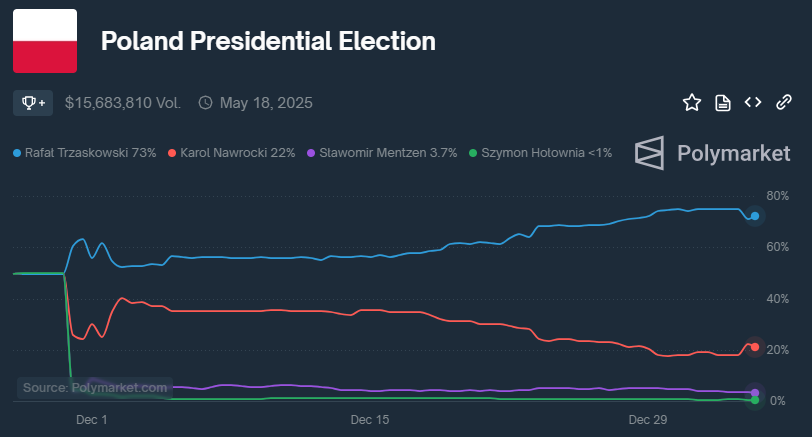The image size is (812, 437).
Task: Click the $15,683,810 Vol. text
Action: pos(122,102)
